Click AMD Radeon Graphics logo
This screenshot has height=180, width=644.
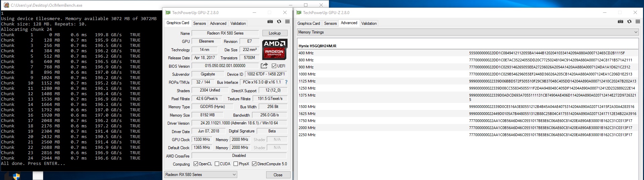[275, 49]
